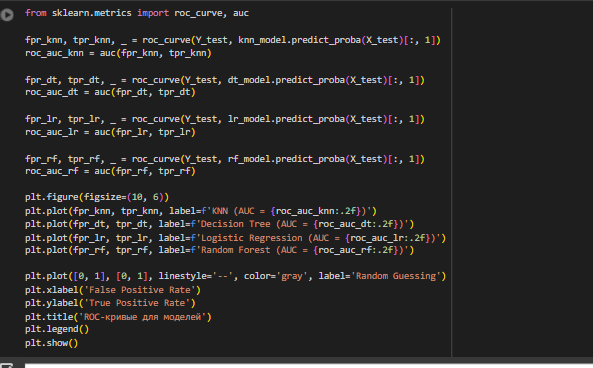Click the line computing fpr_dt with dt_model.predict_proba
This screenshot has width=593, height=368.
[225, 80]
